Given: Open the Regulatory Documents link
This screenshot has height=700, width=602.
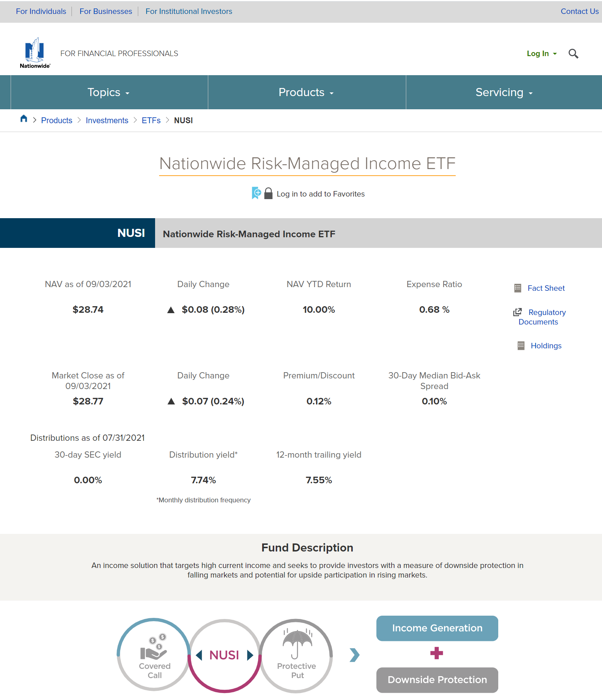Looking at the screenshot, I should 542,317.
